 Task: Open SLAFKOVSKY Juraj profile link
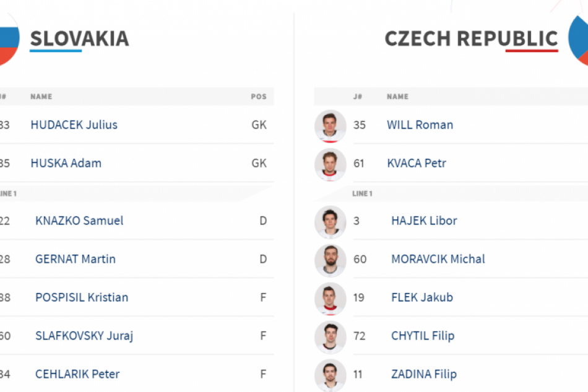tap(84, 336)
